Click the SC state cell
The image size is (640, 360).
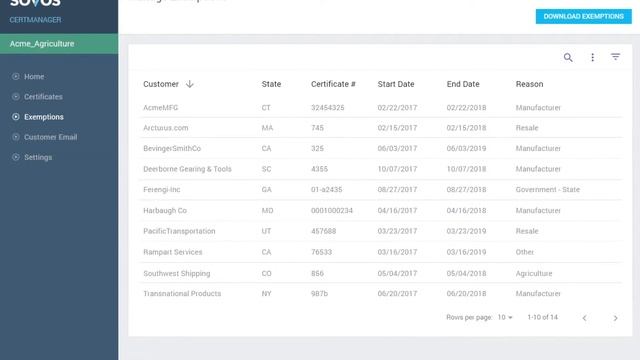point(266,169)
